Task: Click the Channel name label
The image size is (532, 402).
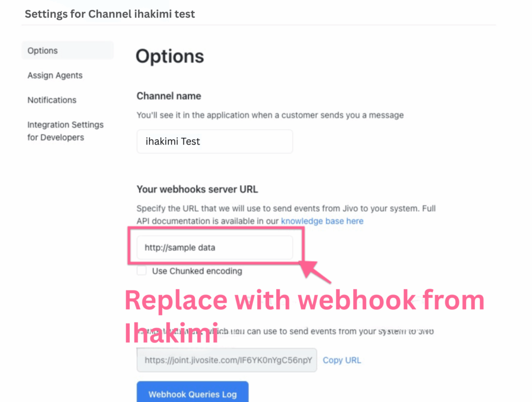Action: (x=169, y=96)
